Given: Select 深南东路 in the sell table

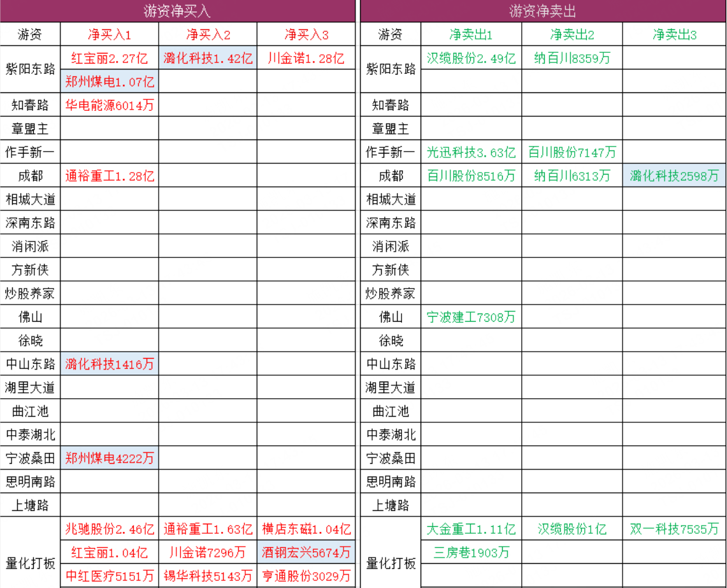Looking at the screenshot, I should (391, 223).
